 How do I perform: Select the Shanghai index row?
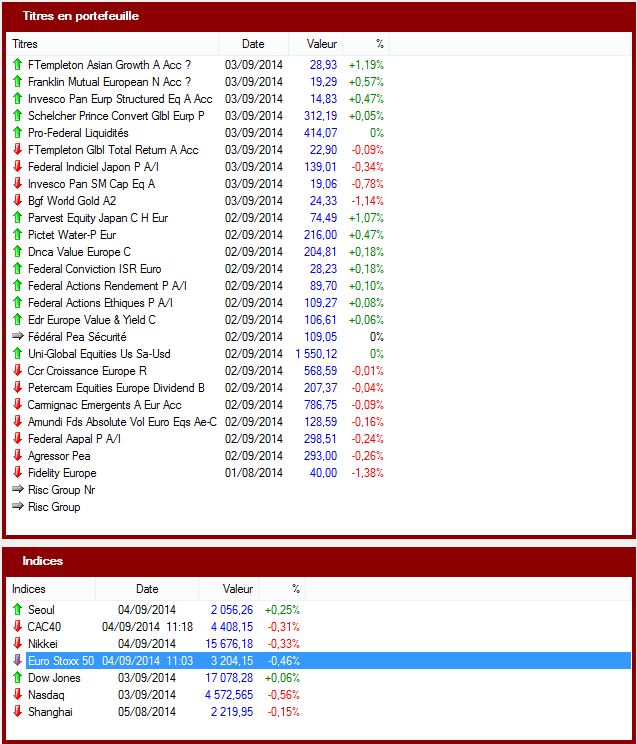(49, 711)
